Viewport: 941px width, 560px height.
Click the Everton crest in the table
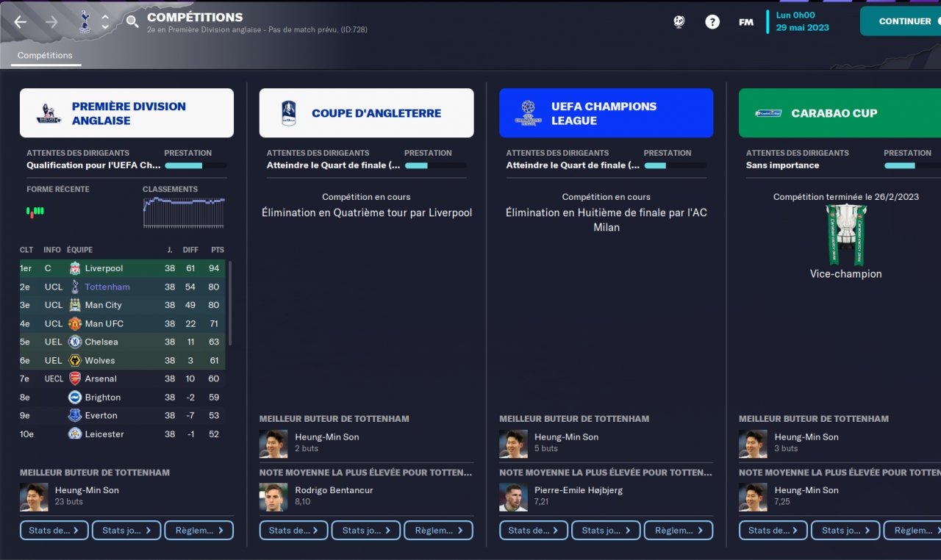(75, 415)
